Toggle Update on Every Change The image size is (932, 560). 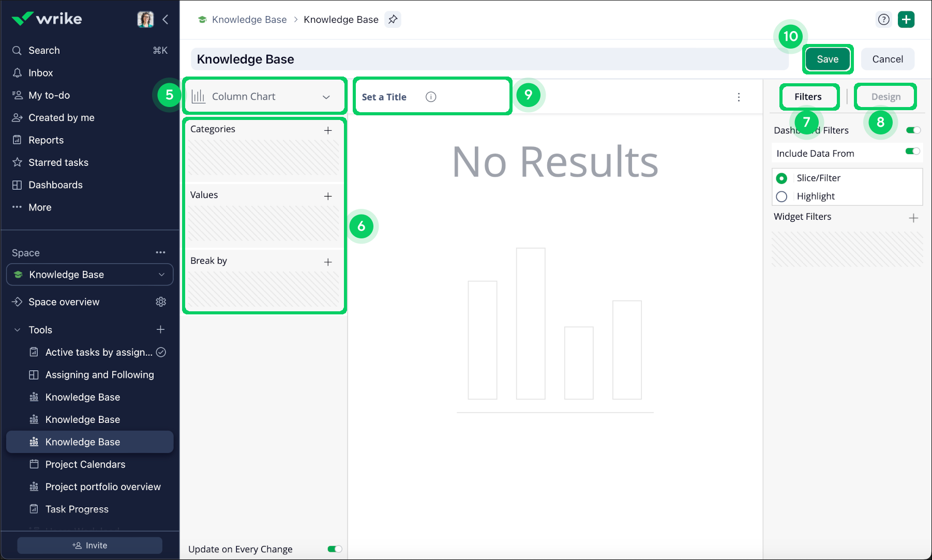pos(334,549)
